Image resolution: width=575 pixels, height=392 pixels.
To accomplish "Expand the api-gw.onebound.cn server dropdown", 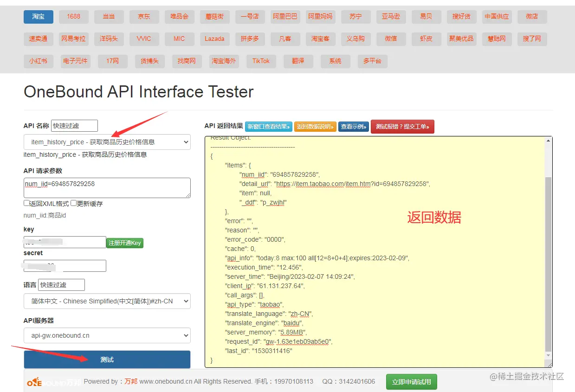I will point(107,335).
